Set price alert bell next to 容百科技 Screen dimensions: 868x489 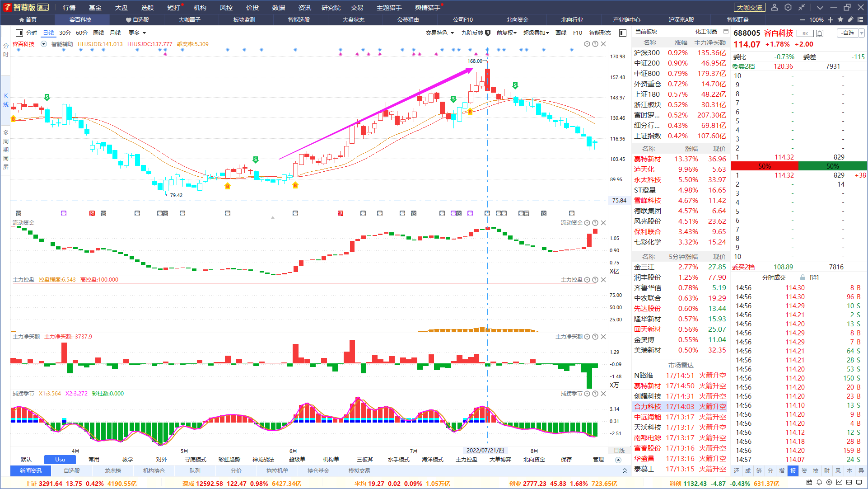[820, 33]
